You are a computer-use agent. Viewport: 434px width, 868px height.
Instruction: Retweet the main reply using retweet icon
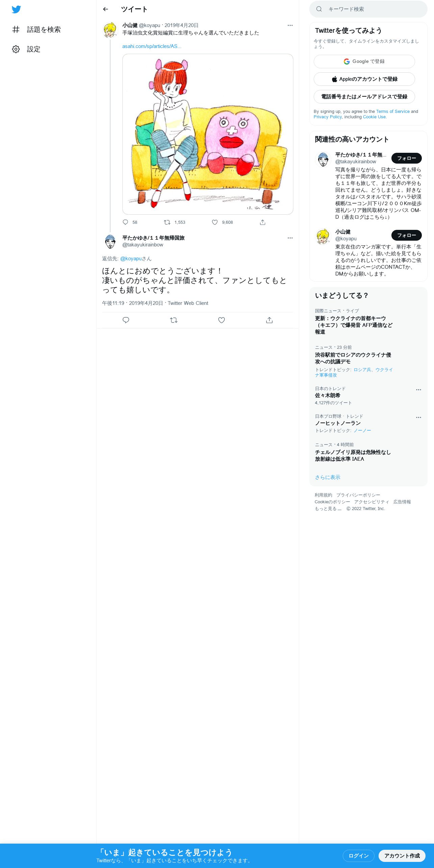pyautogui.click(x=174, y=320)
